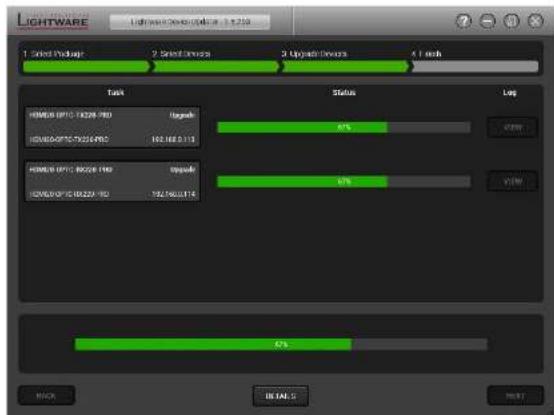This screenshot has width=554, height=415.
Task: Click the Log column header
Action: pos(510,93)
